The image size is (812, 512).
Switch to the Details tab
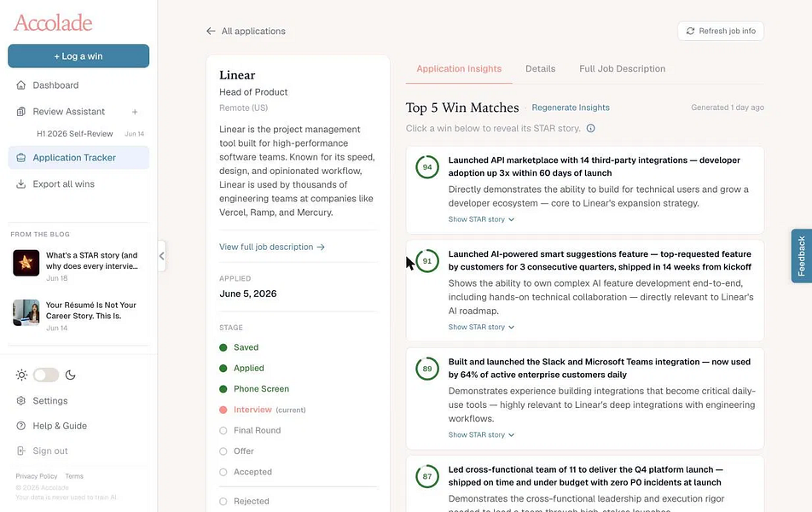click(x=540, y=69)
